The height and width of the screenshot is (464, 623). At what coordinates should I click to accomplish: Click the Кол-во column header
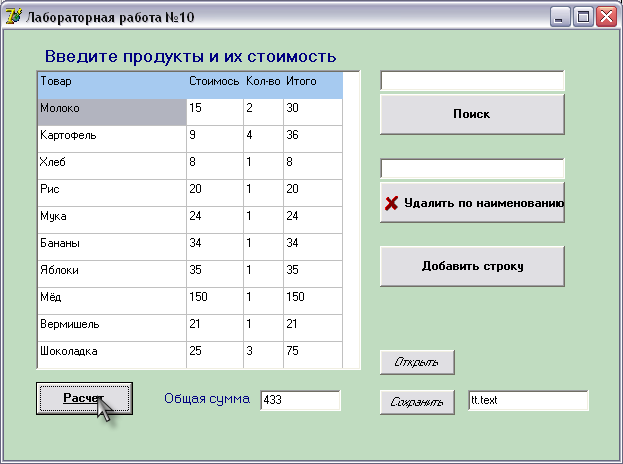pyautogui.click(x=263, y=85)
